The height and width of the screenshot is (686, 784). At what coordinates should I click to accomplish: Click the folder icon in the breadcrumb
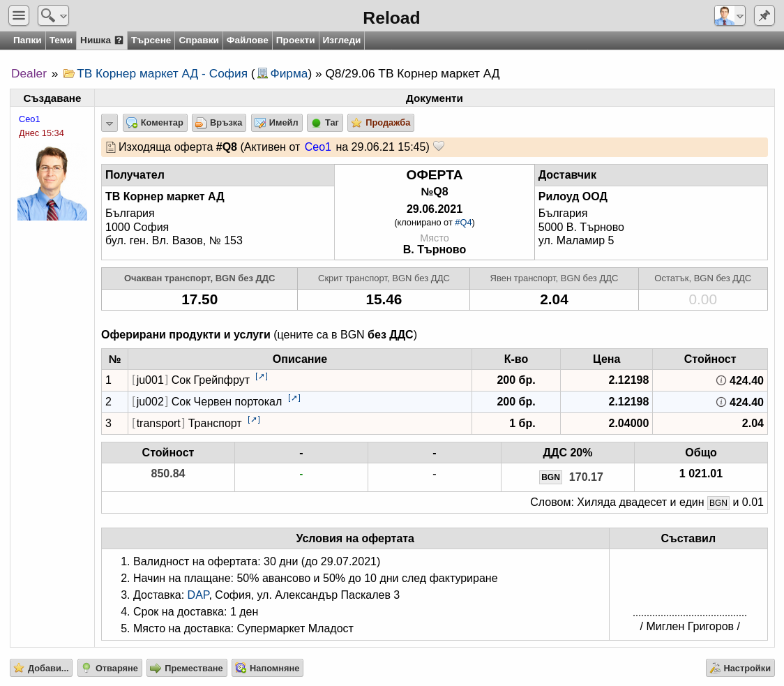tap(69, 73)
